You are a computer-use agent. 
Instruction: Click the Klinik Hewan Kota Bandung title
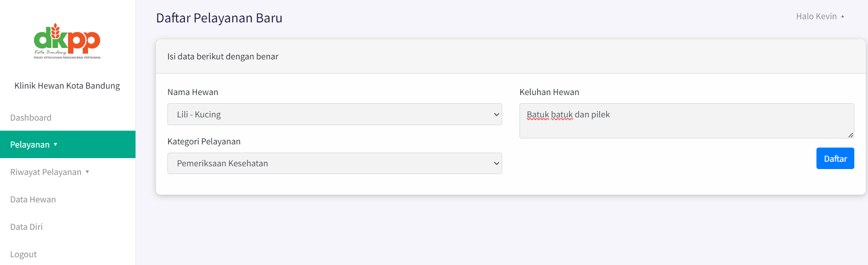tap(67, 86)
